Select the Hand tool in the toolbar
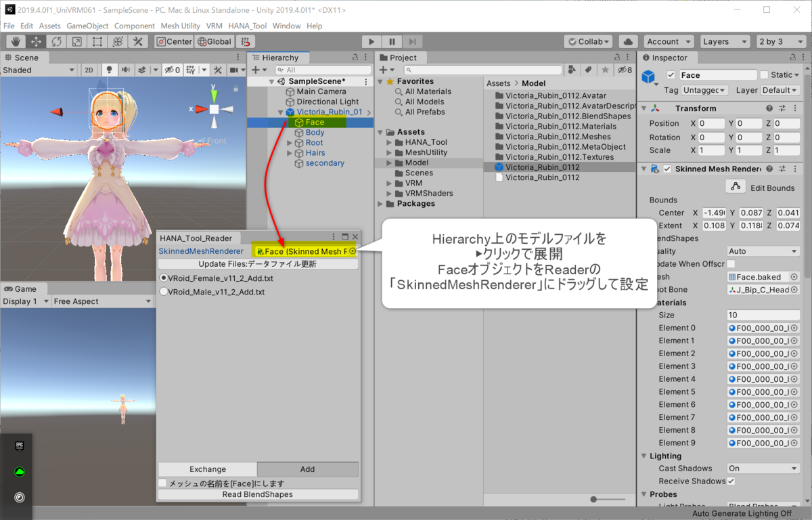The height and width of the screenshot is (520, 812). 16,41
